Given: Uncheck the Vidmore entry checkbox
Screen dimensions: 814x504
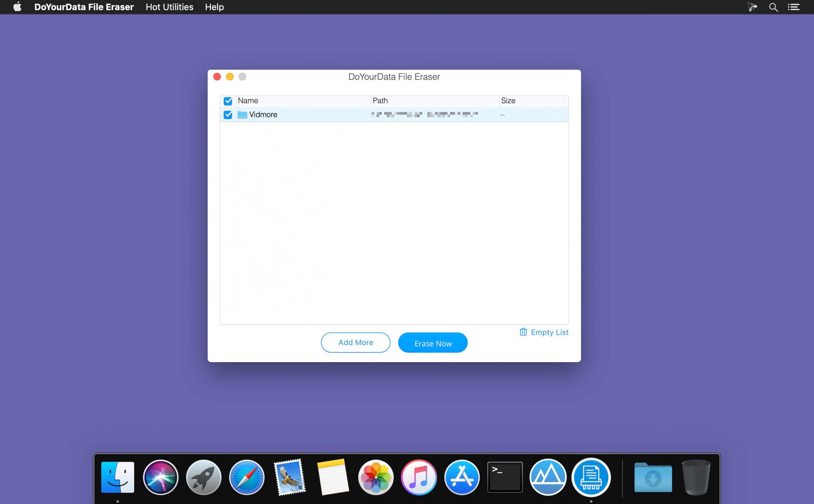Looking at the screenshot, I should [x=228, y=115].
